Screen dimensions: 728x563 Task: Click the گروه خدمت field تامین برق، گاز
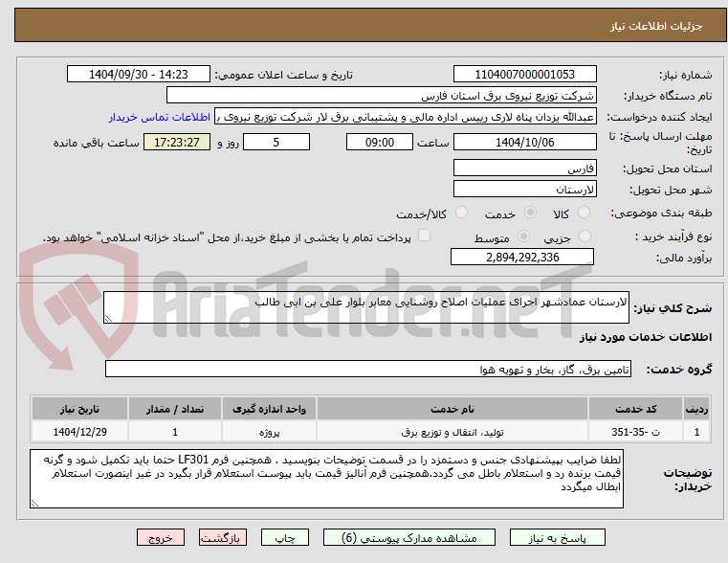tap(367, 369)
